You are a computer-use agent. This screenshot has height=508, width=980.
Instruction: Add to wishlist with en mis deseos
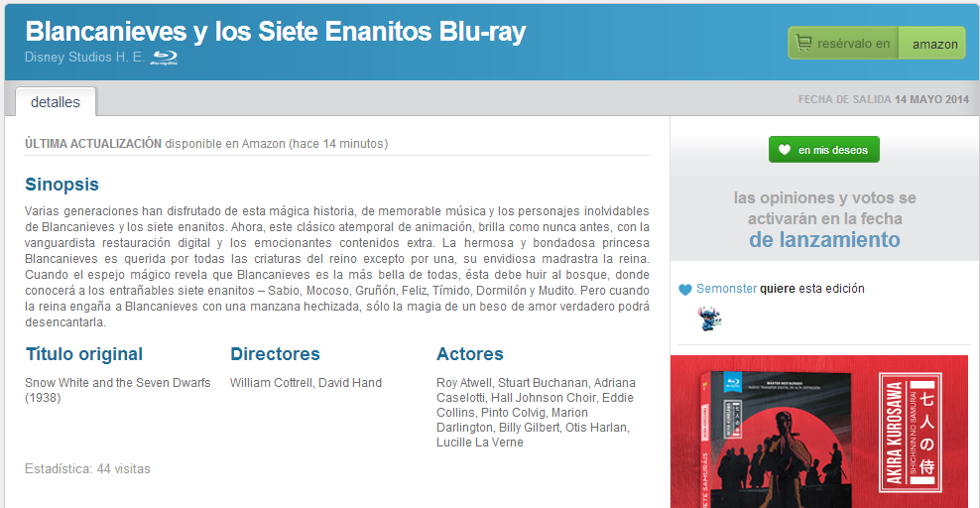click(x=823, y=150)
